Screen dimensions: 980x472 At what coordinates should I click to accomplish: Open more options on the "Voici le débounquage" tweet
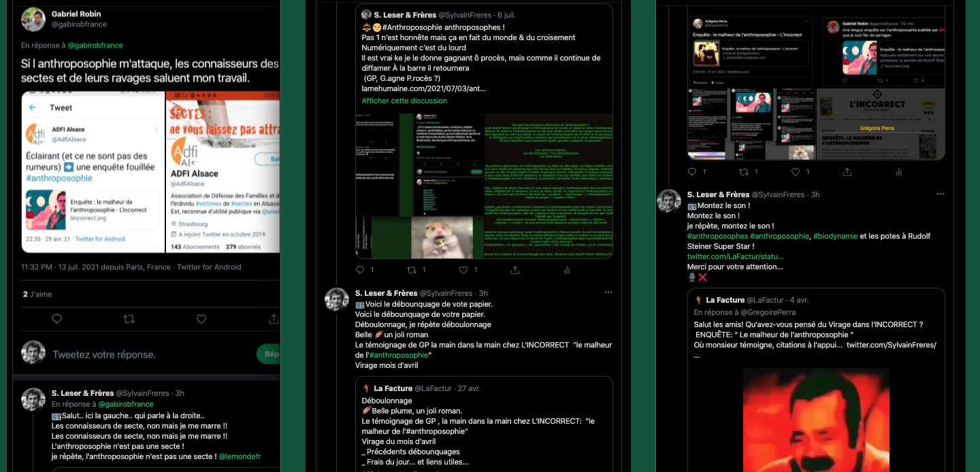pos(608,292)
